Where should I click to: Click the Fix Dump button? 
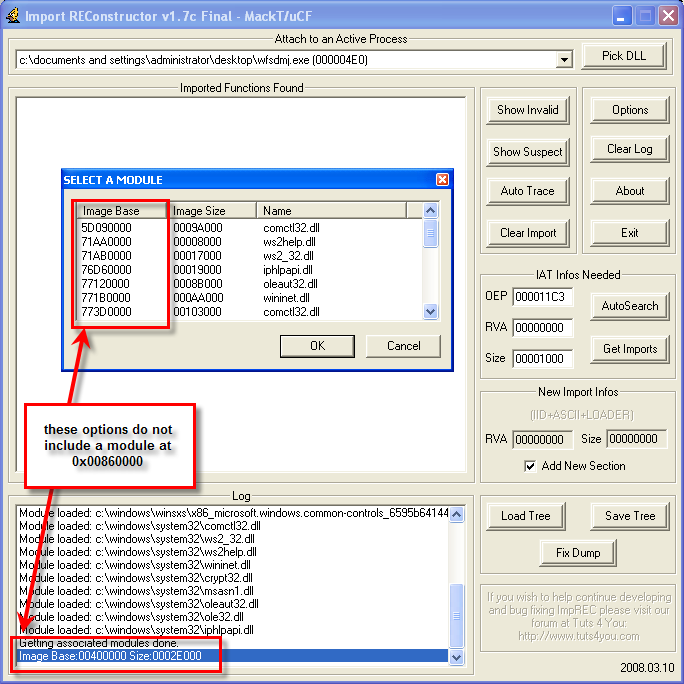click(x=578, y=552)
